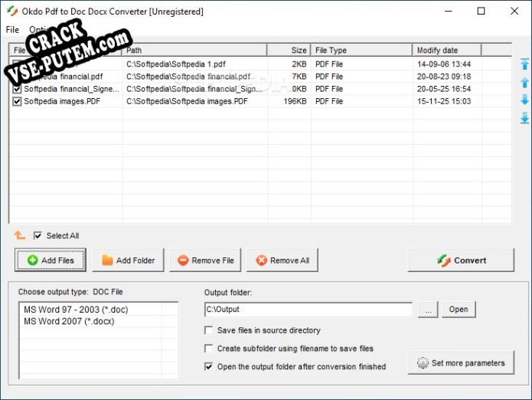This screenshot has height=400, width=532.
Task: Select MS Word 97 - 2003 (*.doc) output type
Action: pyautogui.click(x=76, y=310)
